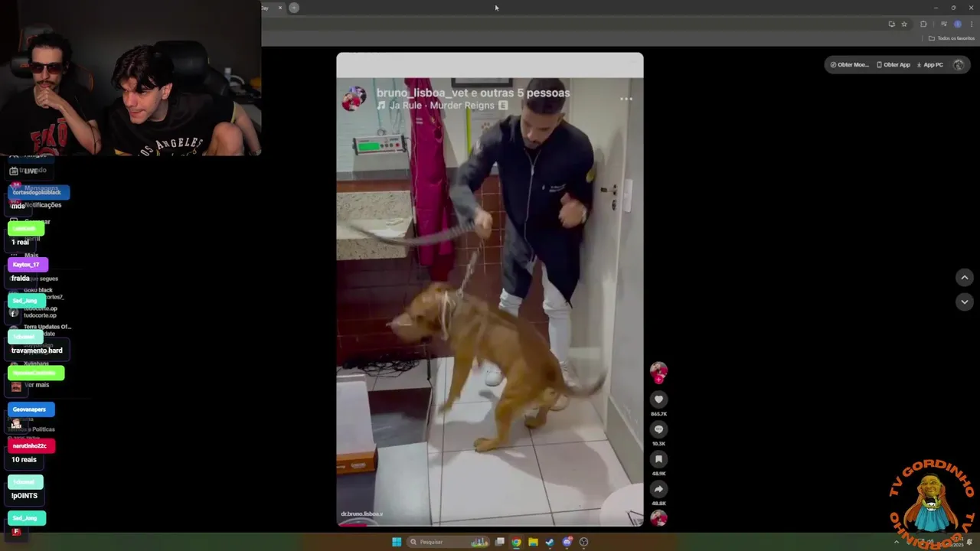Share the video using arrow icon
Viewport: 980px width, 551px height.
[x=658, y=489]
